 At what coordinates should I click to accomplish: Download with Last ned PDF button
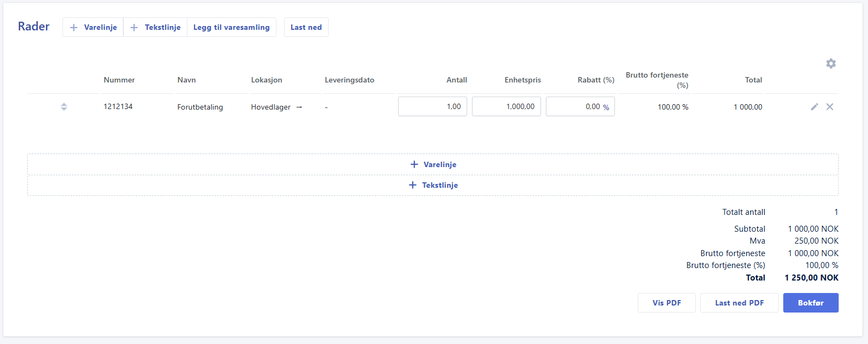click(739, 303)
